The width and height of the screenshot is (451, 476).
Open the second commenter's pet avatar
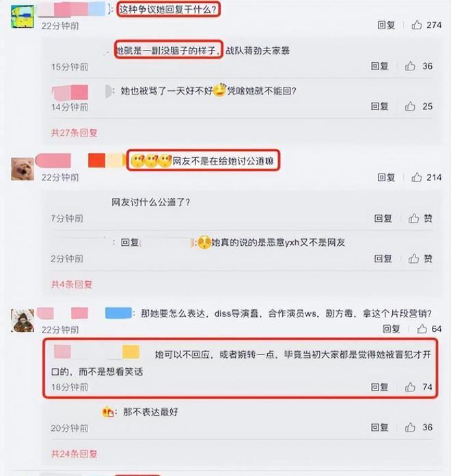[23, 169]
